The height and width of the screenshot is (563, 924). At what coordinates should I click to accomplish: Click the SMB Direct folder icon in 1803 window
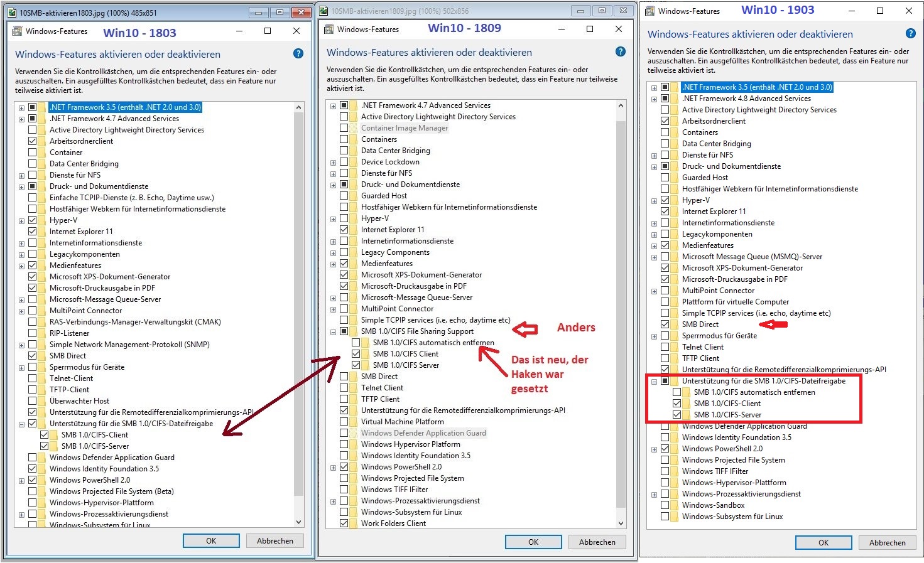tap(42, 356)
